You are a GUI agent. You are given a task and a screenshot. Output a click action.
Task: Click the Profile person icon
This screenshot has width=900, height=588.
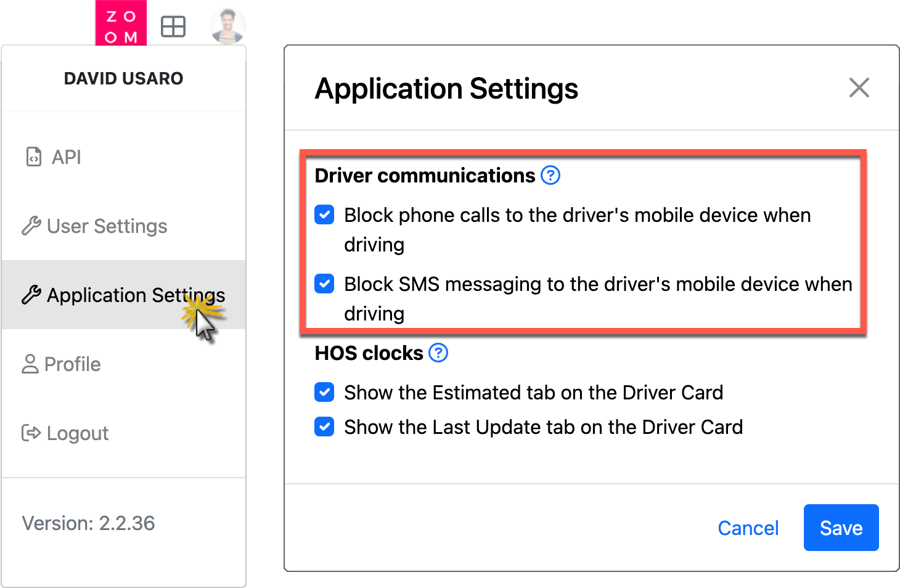[x=30, y=364]
